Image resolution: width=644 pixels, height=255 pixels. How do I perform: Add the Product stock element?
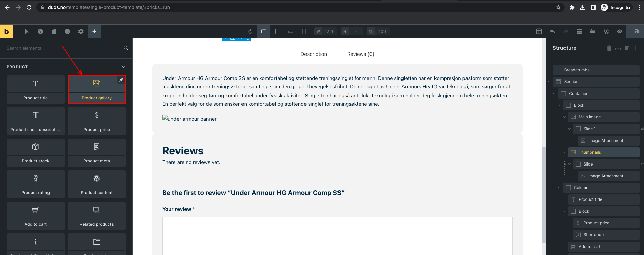pyautogui.click(x=36, y=153)
